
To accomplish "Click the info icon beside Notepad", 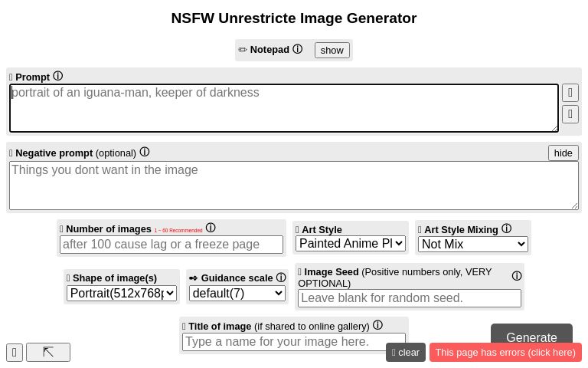I will point(298,49).
